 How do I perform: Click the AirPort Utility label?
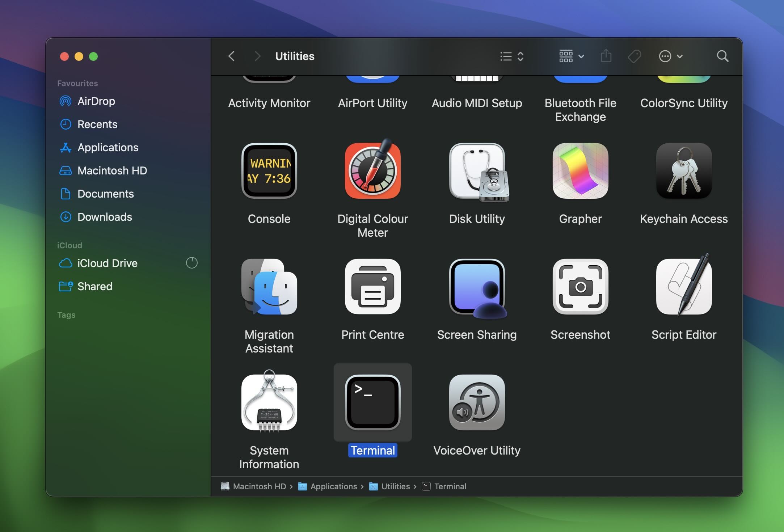372,103
